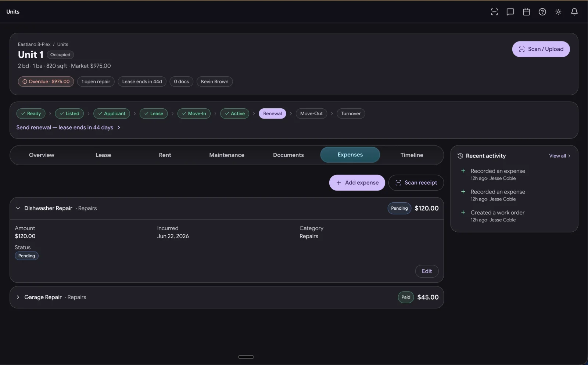Click the Pending badge under Status
This screenshot has height=365, width=588.
(x=26, y=256)
